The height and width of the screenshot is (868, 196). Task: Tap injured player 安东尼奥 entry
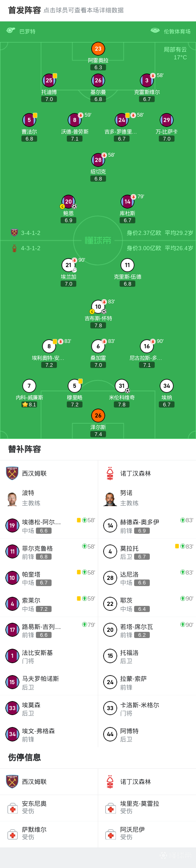[x=49, y=808]
